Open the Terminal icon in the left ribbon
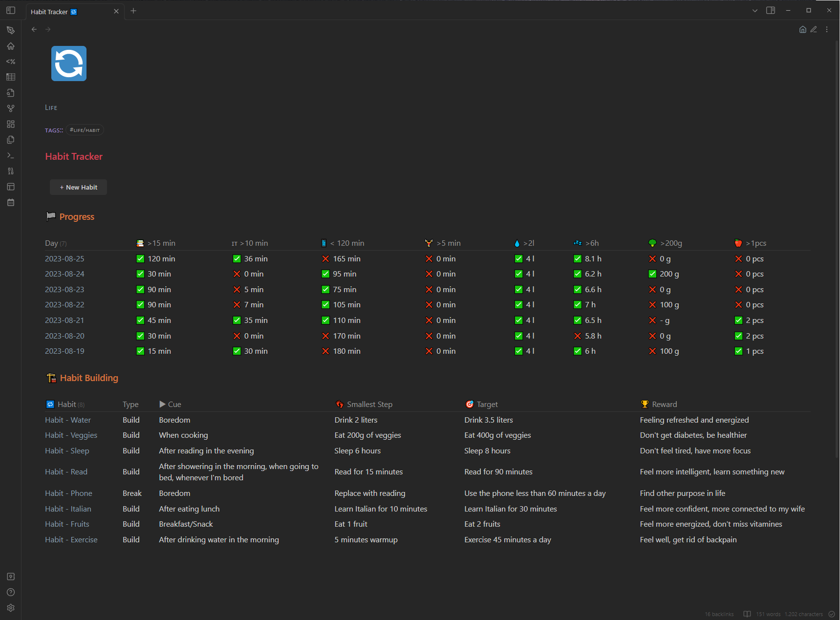The image size is (840, 620). click(x=11, y=155)
